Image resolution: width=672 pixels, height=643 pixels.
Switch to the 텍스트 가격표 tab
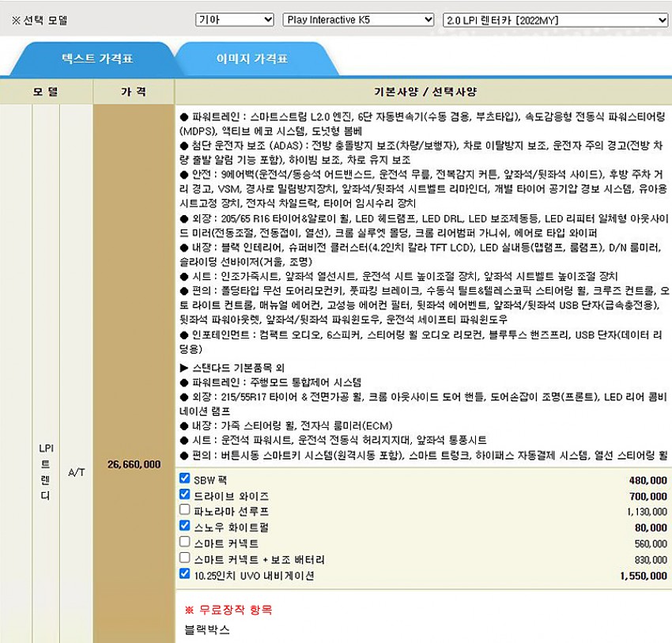click(x=97, y=59)
